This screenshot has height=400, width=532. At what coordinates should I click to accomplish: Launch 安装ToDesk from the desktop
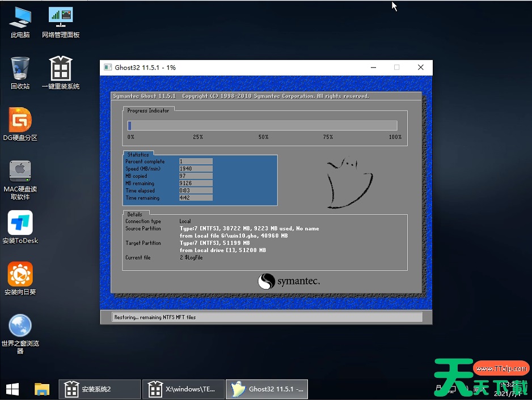(20, 225)
